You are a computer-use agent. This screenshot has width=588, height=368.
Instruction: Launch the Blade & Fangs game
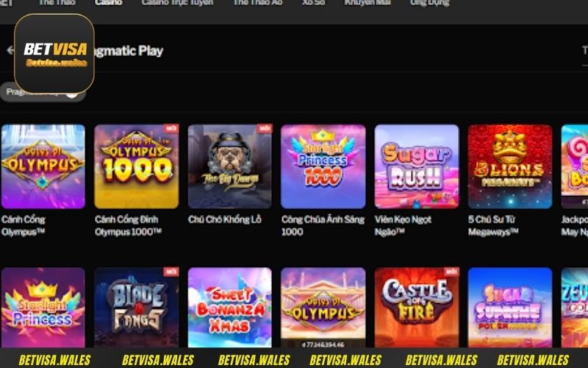pos(137,307)
